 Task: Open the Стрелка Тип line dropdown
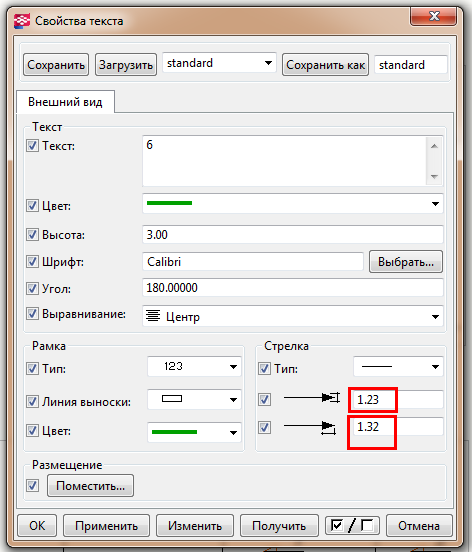pyautogui.click(x=398, y=367)
